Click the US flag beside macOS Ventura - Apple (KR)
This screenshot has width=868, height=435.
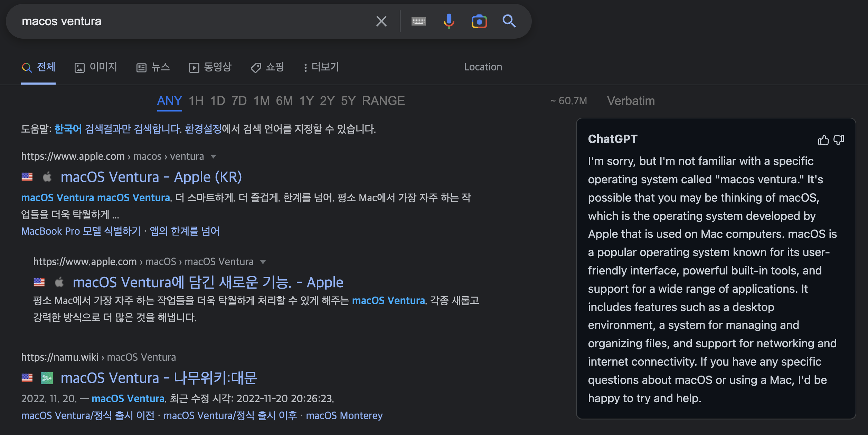coord(27,177)
